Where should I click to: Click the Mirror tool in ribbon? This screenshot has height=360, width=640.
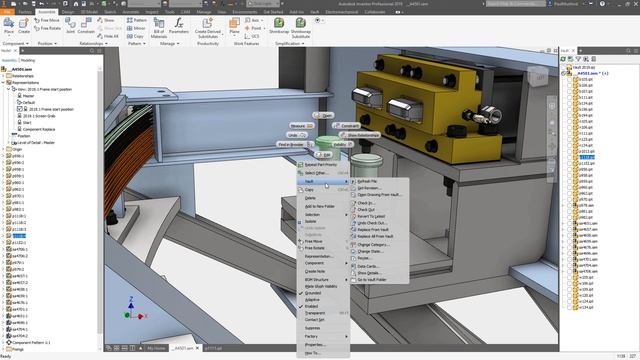click(136, 28)
